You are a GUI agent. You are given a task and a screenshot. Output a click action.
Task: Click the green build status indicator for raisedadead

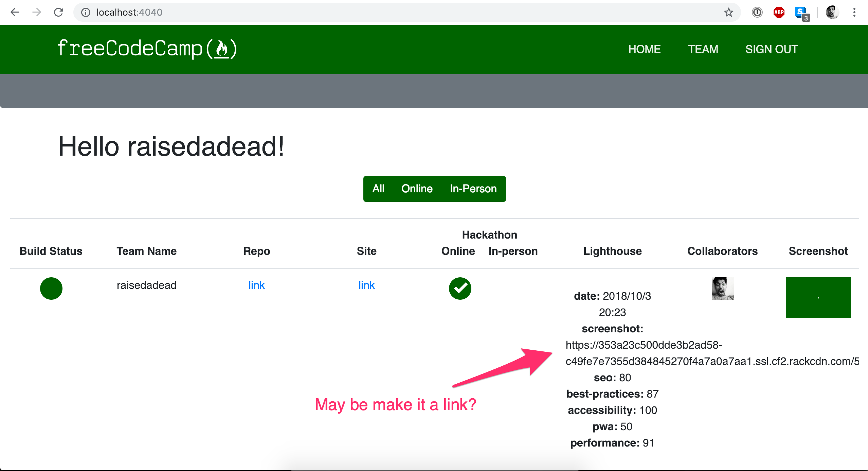pyautogui.click(x=51, y=289)
